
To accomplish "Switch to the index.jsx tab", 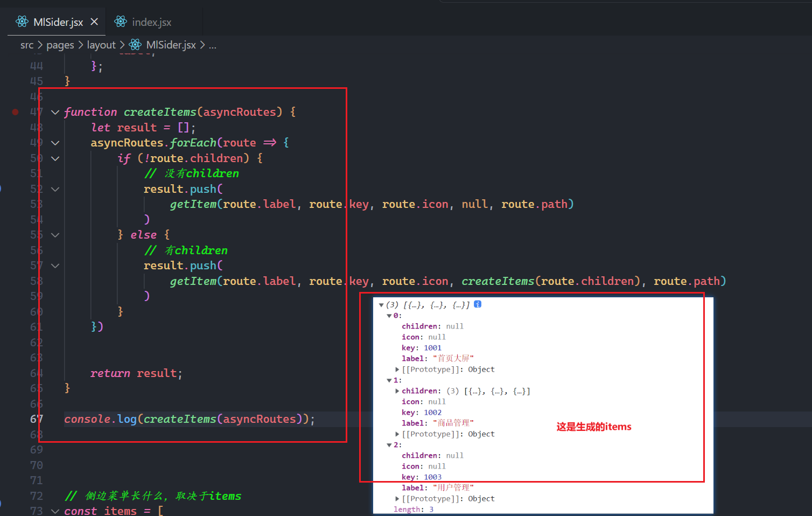I will tap(152, 22).
